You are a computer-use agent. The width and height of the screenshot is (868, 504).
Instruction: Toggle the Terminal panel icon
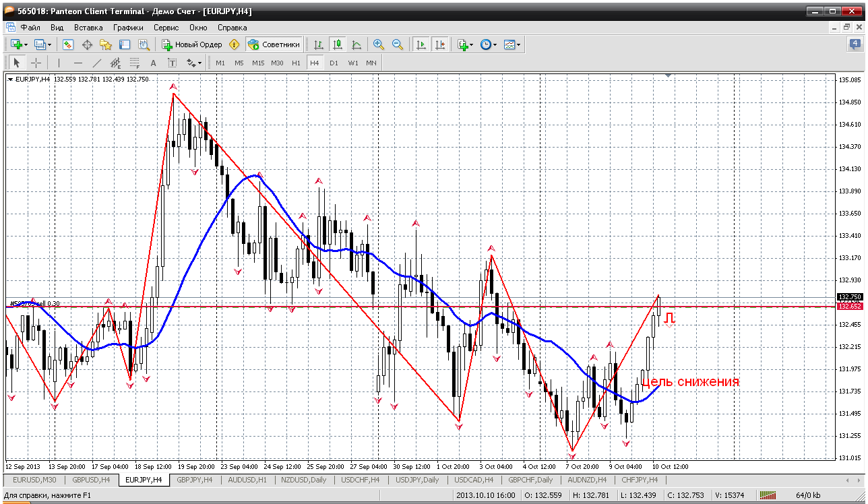[x=125, y=44]
